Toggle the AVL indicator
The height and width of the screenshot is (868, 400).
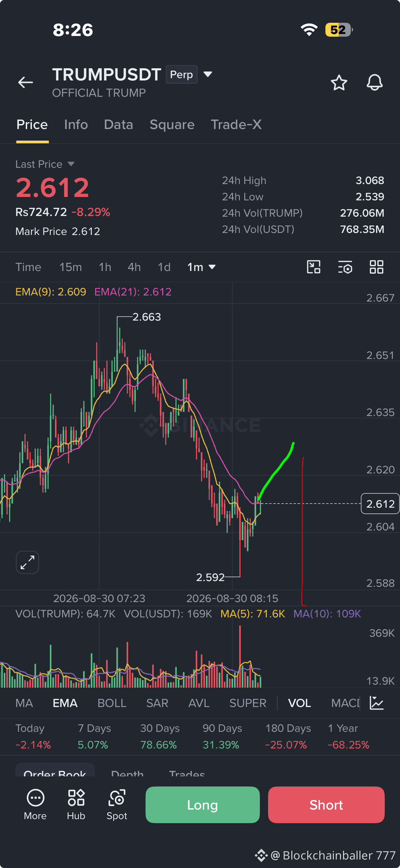pyautogui.click(x=199, y=703)
